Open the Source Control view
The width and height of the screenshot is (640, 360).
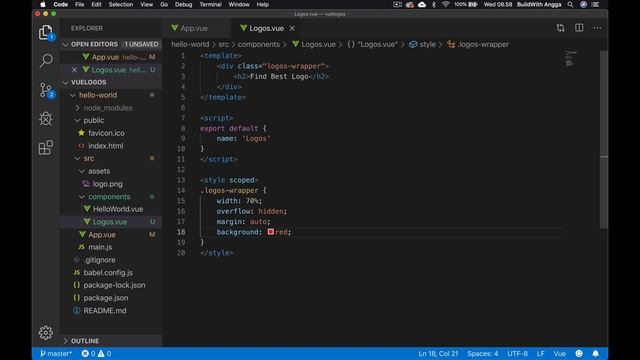click(x=46, y=90)
